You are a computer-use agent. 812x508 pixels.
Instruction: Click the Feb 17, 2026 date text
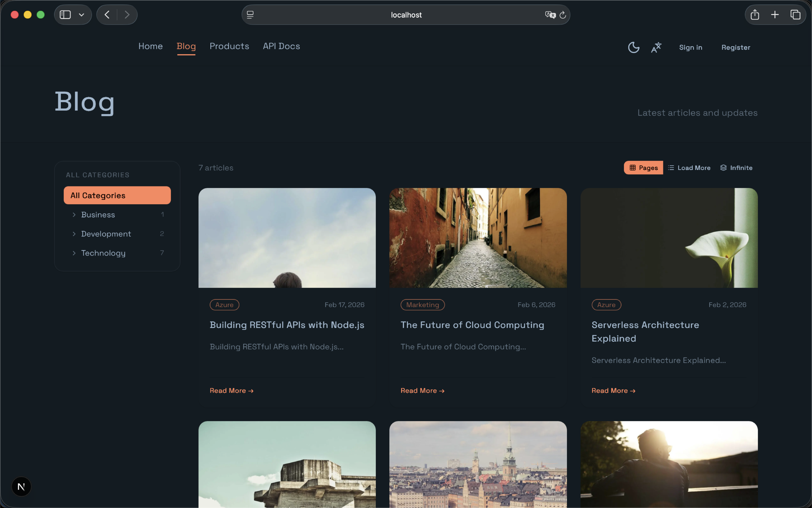click(345, 305)
